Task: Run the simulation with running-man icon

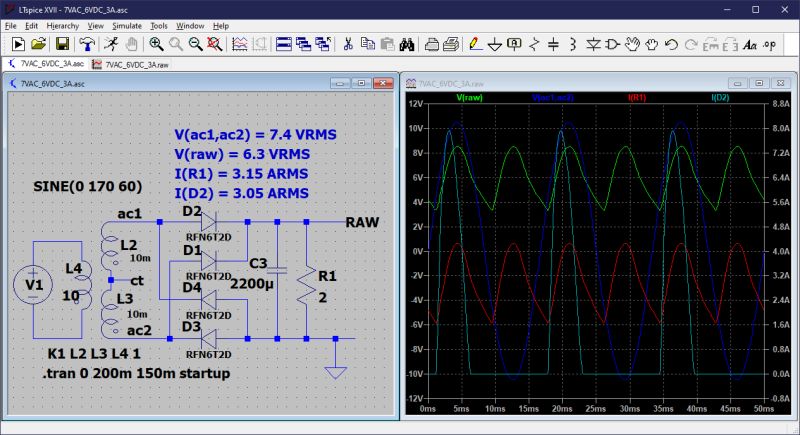Action: click(x=111, y=45)
